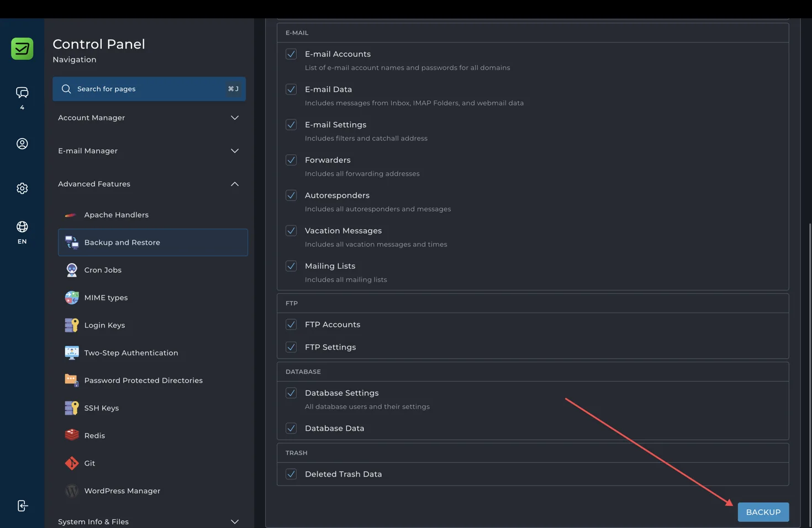Disable the Autoresponders checkbox
The width and height of the screenshot is (812, 528).
pyautogui.click(x=291, y=196)
